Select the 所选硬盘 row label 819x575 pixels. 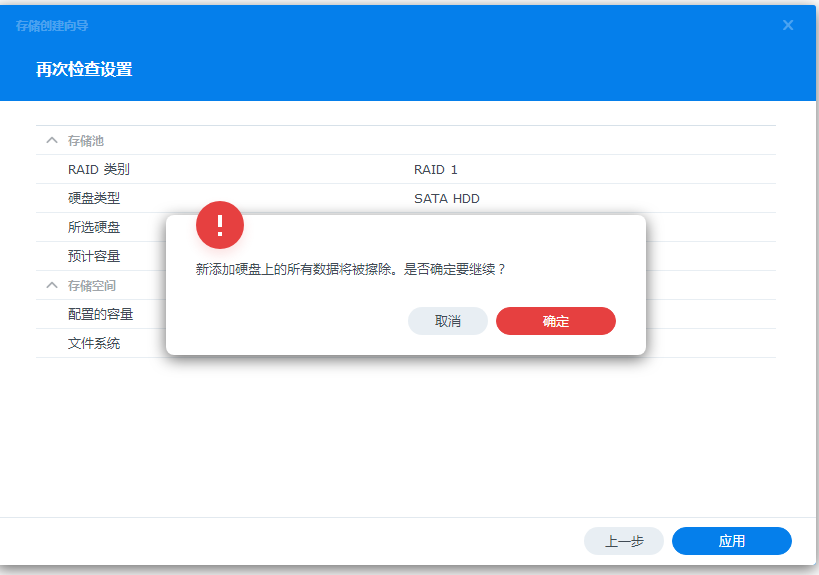point(94,228)
